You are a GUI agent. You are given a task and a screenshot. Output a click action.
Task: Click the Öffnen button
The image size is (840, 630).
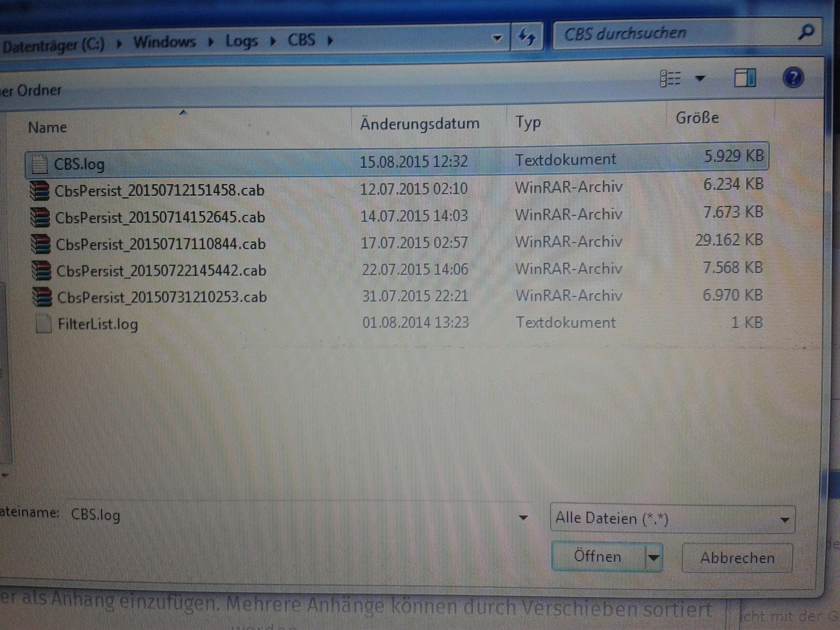[x=598, y=557]
